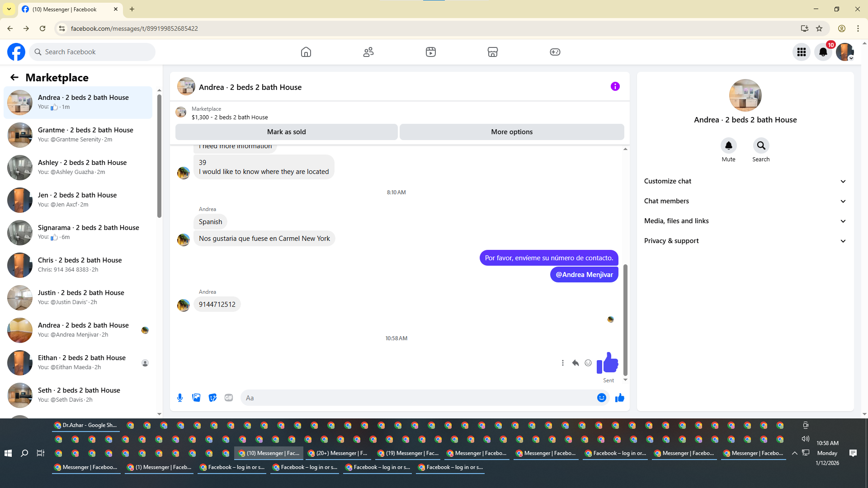
Task: Expand the Media, files and links section
Action: [x=745, y=221]
